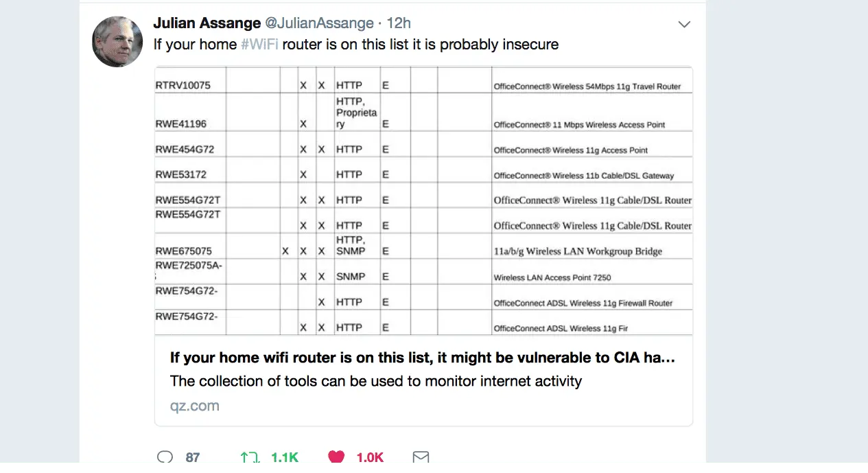Open the card headline about CIA vulnerability
868x473 pixels.
422,358
